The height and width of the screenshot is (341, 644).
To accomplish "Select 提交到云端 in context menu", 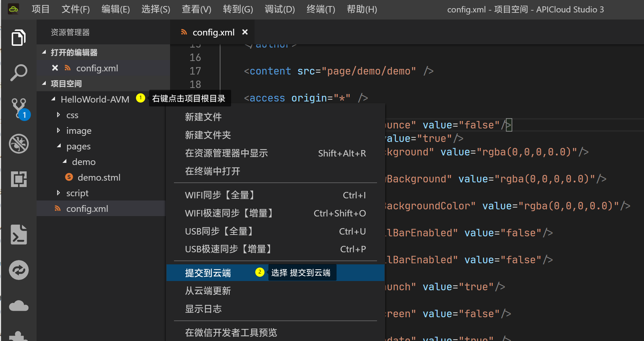I will [275, 273].
